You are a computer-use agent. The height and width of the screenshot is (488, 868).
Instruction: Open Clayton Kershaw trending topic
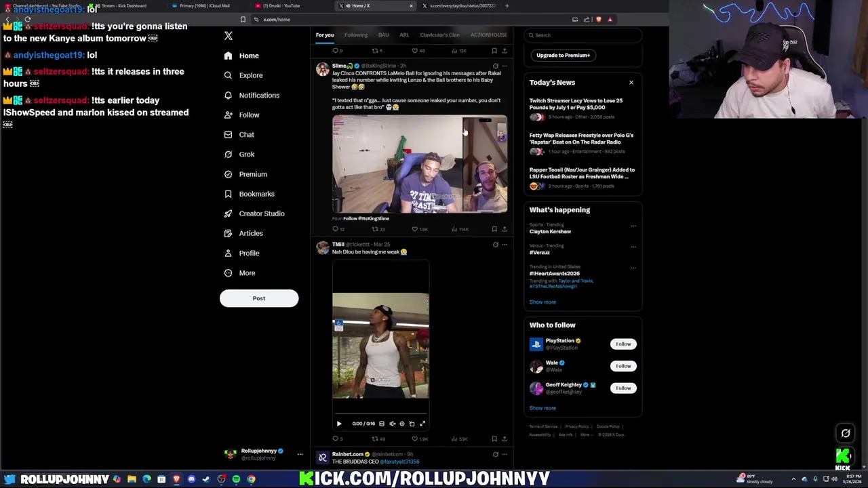coord(550,232)
